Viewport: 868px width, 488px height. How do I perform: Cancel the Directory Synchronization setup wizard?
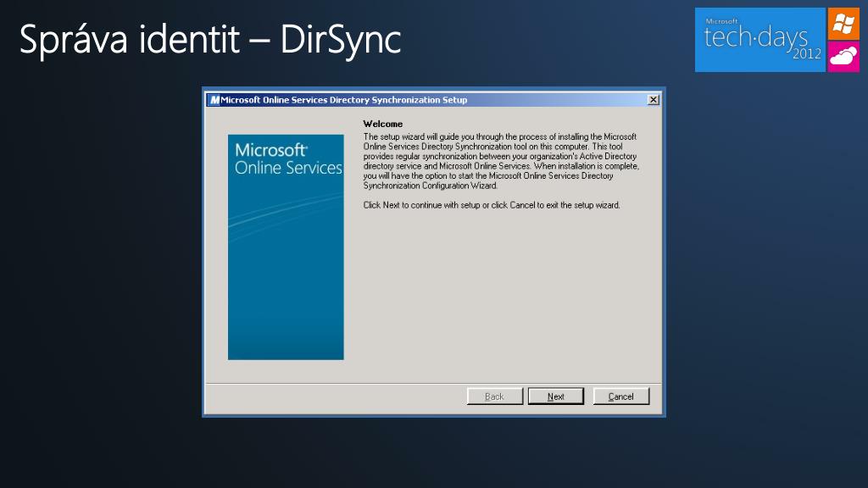[621, 396]
